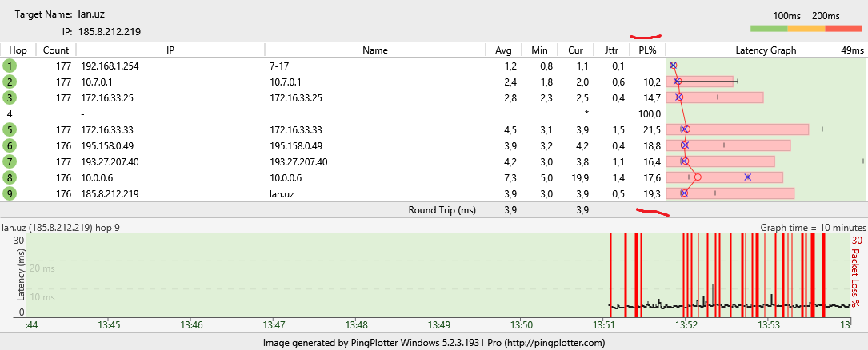
Task: Click the green hop 1 circle icon
Action: coord(10,66)
